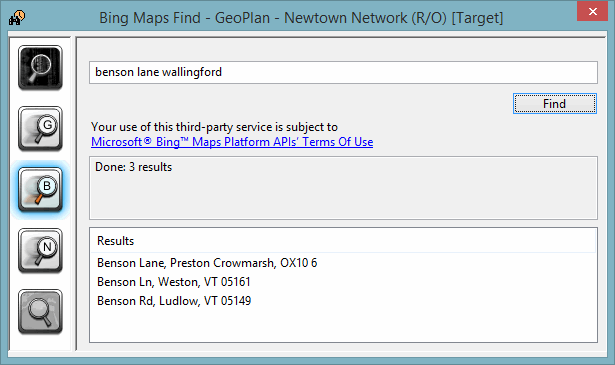Select the network find magnifier icon
This screenshot has width=615, height=365.
pos(40,67)
